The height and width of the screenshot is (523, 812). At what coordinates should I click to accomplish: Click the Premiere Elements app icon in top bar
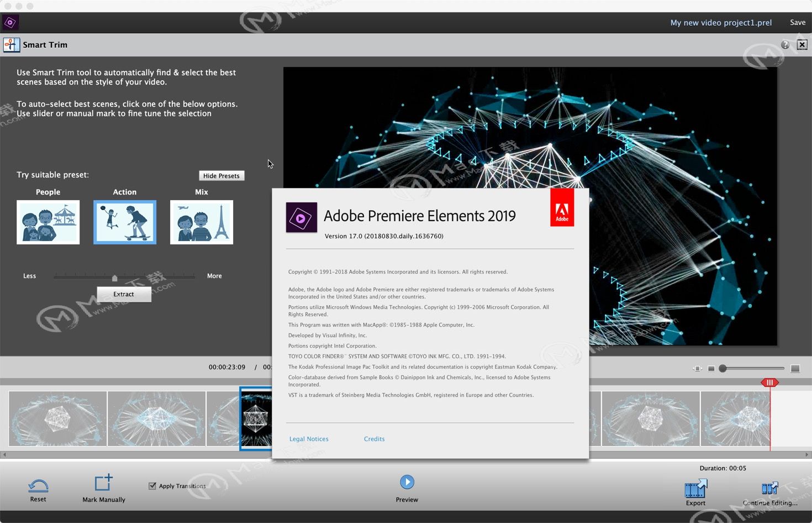[x=10, y=23]
